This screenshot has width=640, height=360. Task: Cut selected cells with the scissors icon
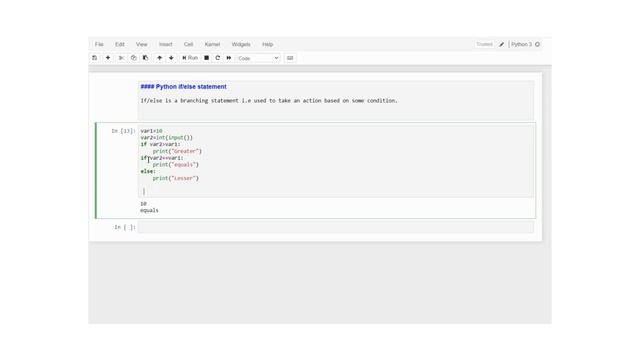121,58
